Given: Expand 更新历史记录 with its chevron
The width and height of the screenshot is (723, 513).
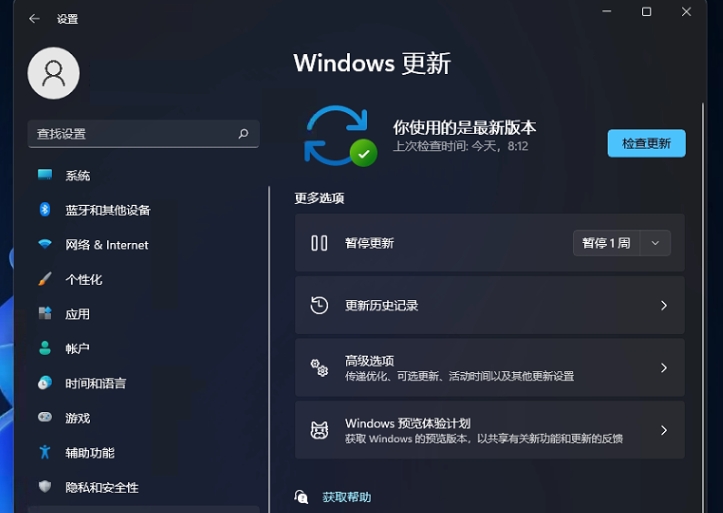Looking at the screenshot, I should pos(663,306).
